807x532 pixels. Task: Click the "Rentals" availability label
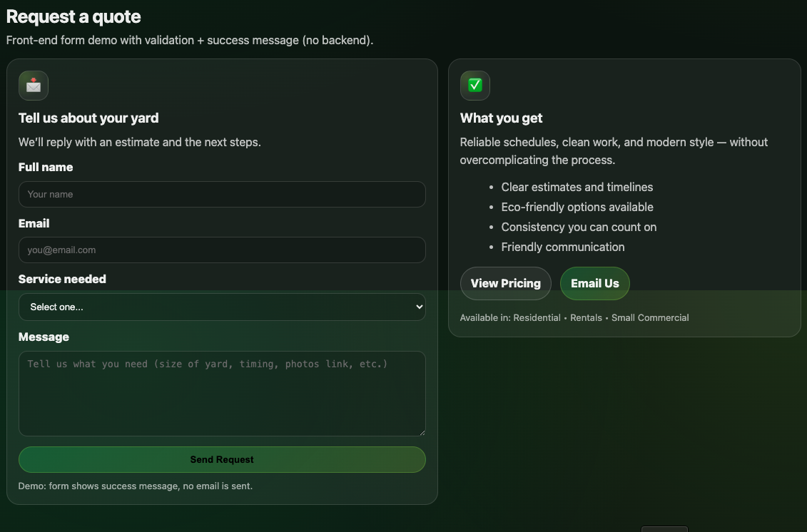pyautogui.click(x=586, y=317)
